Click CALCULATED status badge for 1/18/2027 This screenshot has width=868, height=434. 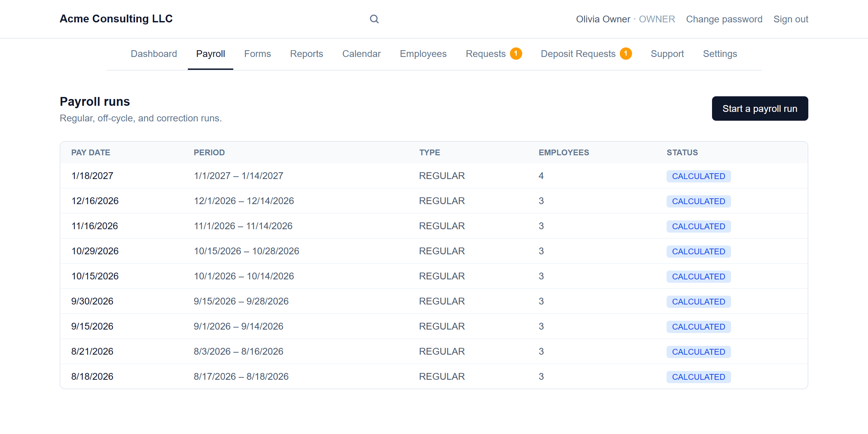coord(698,176)
